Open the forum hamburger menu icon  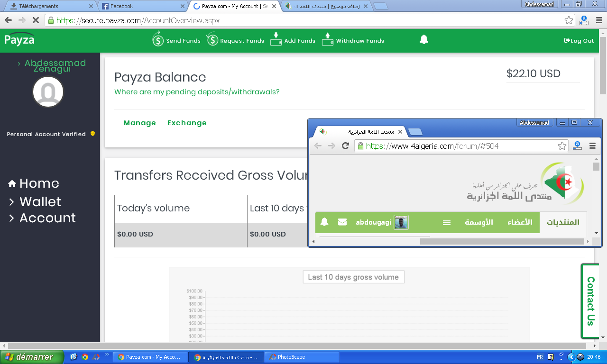pyautogui.click(x=446, y=222)
